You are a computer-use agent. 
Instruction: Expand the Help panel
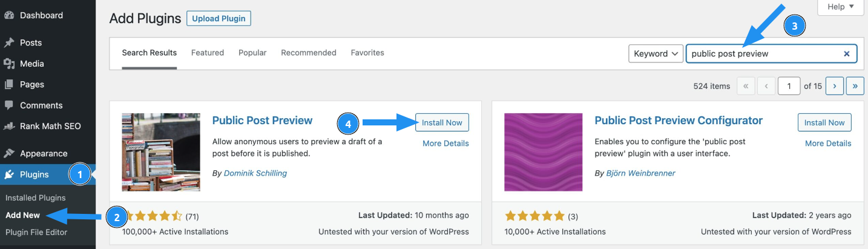pyautogui.click(x=841, y=7)
